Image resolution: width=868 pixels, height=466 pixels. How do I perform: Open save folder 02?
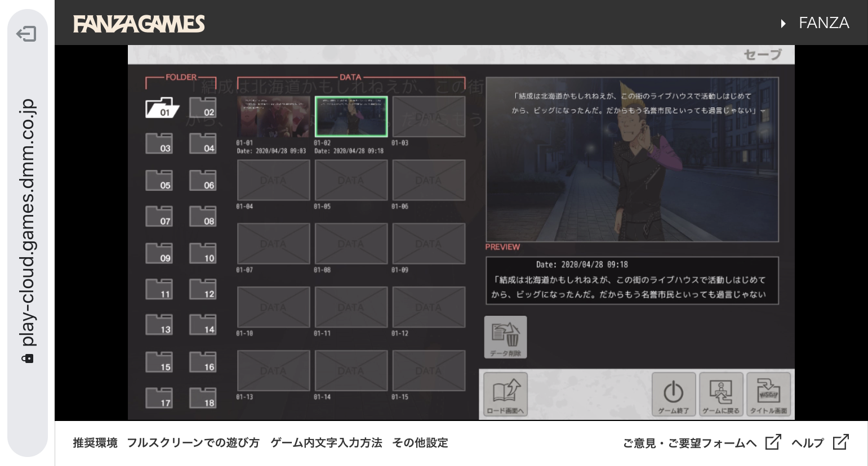point(203,107)
